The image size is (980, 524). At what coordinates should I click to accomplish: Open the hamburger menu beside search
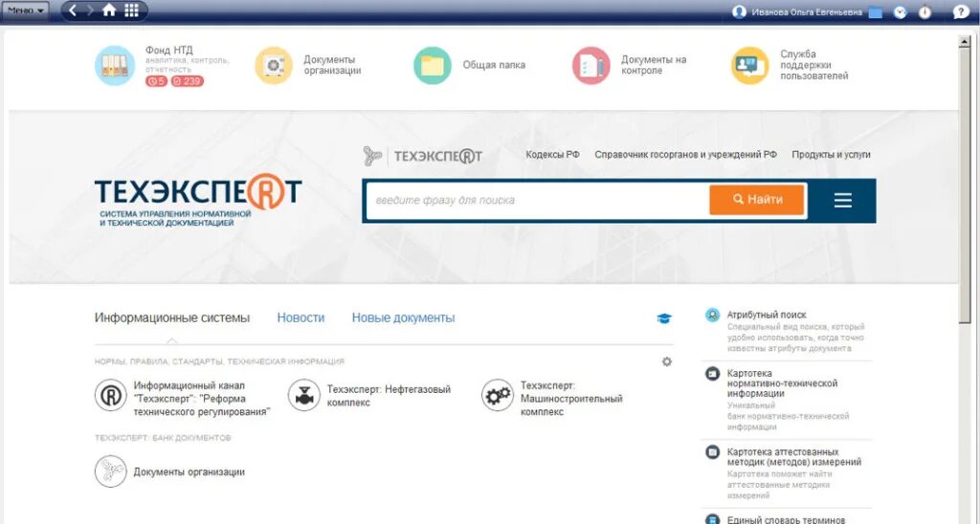click(x=843, y=201)
